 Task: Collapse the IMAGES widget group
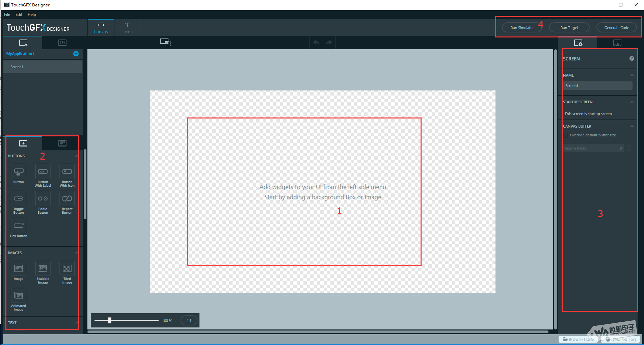[77, 253]
